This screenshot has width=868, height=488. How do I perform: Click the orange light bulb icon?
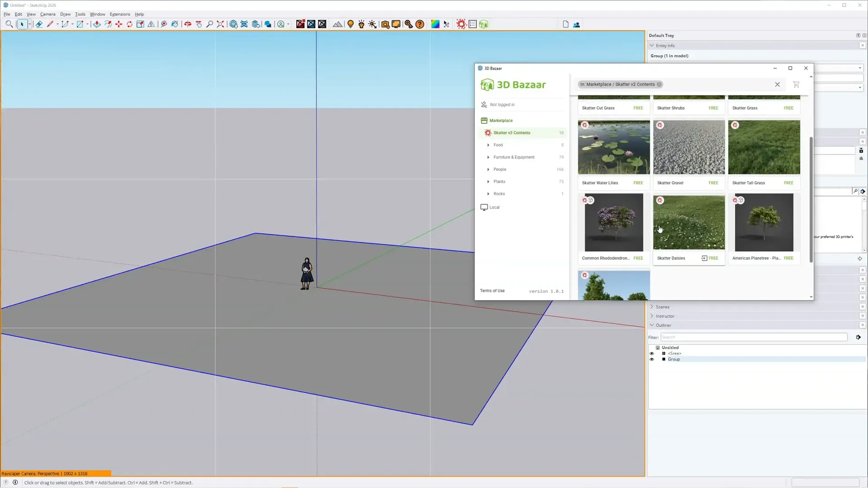click(350, 24)
